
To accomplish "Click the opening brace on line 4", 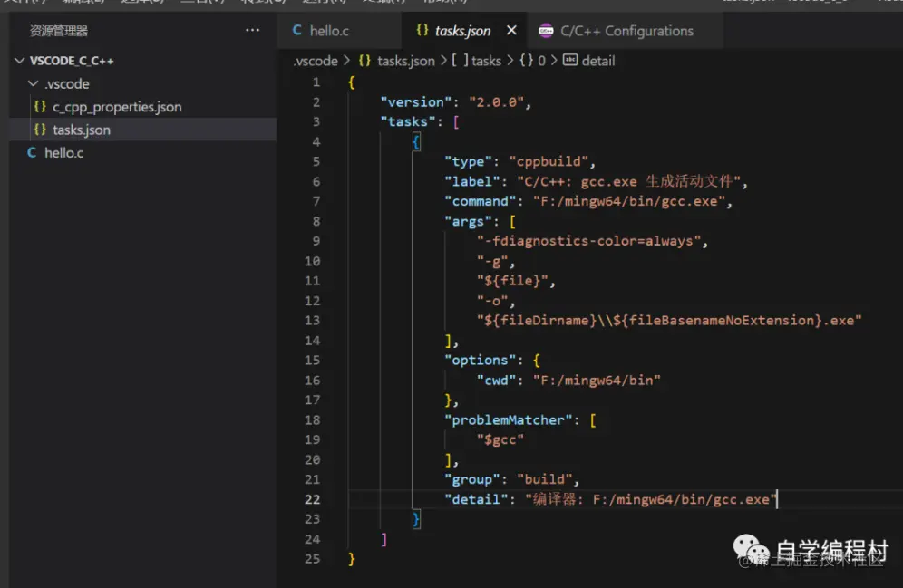I will tap(416, 141).
